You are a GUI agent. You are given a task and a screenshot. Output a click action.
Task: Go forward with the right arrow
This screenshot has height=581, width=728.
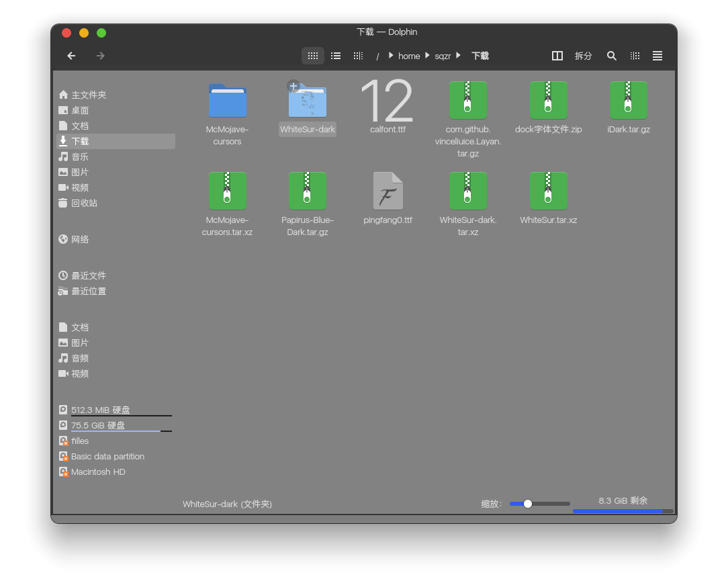[x=100, y=56]
